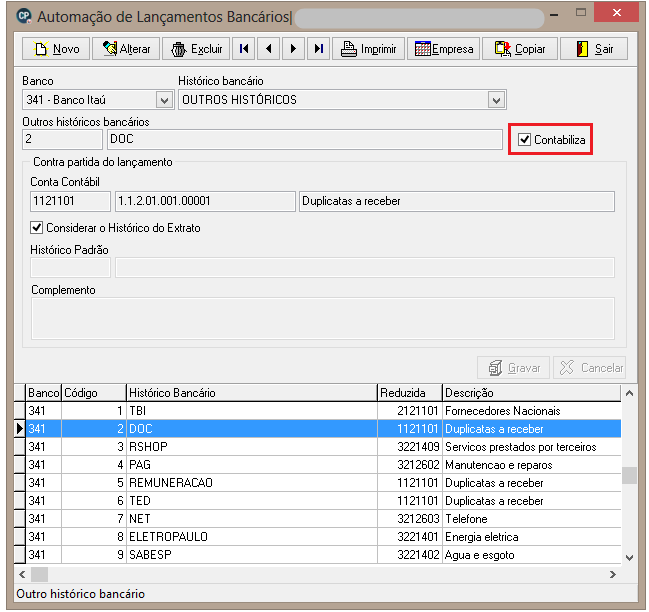Image resolution: width=649 pixels, height=612 pixels.
Task: Click the Complemento text area
Action: pyautogui.click(x=323, y=319)
